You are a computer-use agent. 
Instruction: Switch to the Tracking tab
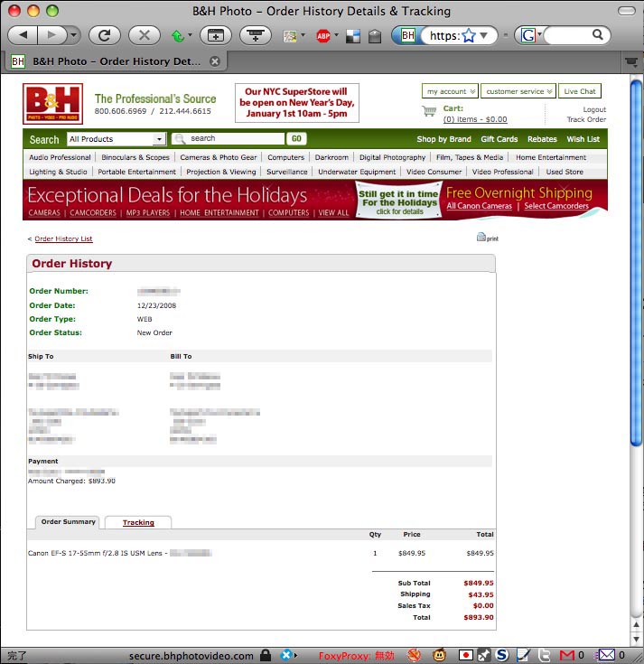138,522
